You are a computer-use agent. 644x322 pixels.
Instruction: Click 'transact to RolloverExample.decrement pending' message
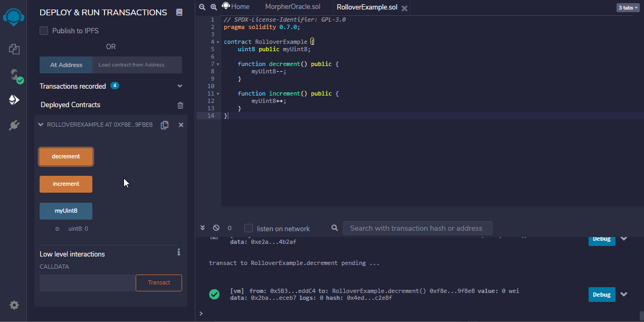click(294, 263)
